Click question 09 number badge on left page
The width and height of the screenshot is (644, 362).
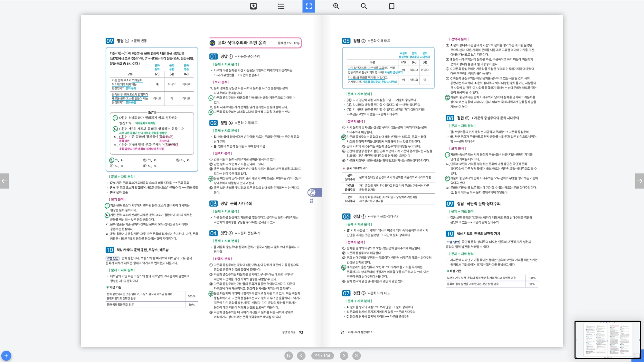pos(109,41)
